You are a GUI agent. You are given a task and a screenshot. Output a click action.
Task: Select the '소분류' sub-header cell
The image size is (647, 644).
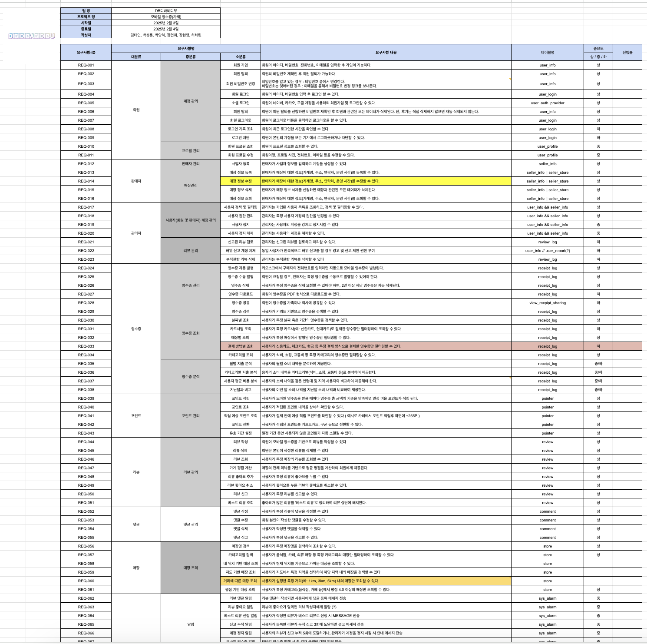[241, 57]
